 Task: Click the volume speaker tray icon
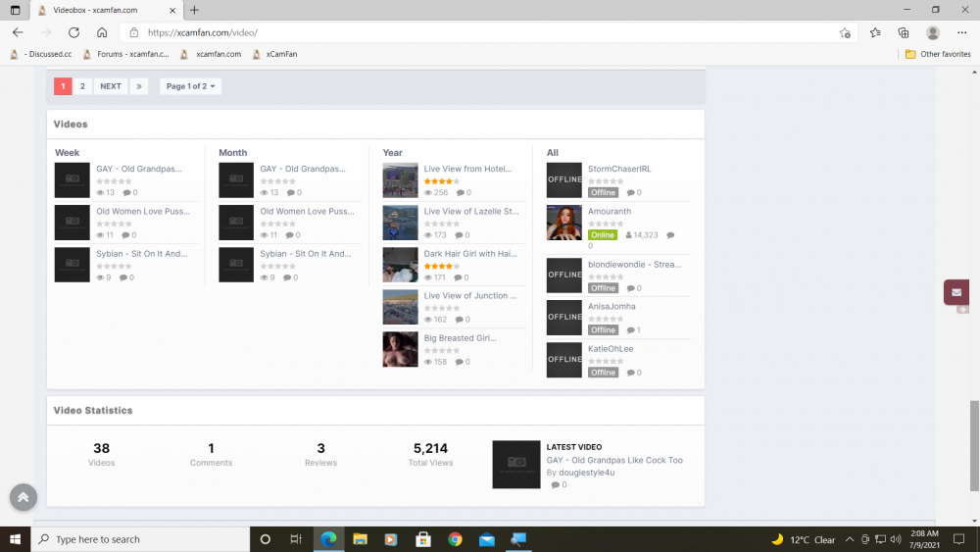896,539
